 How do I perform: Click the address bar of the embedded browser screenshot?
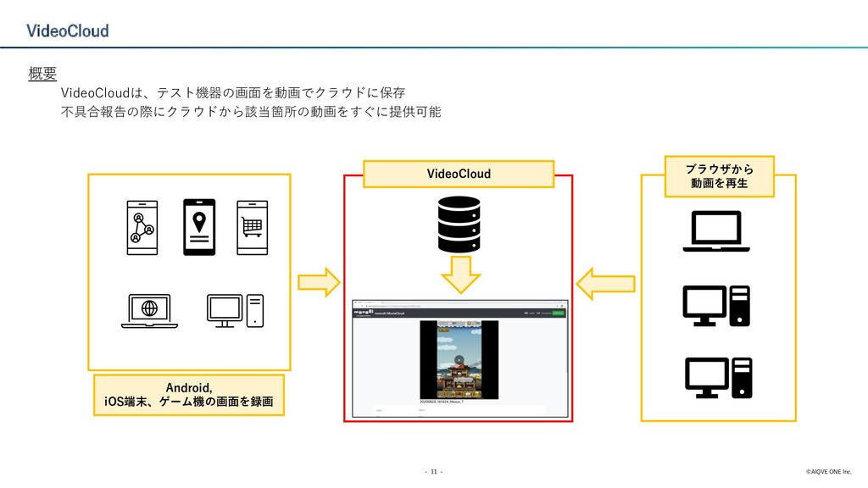pyautogui.click(x=459, y=305)
